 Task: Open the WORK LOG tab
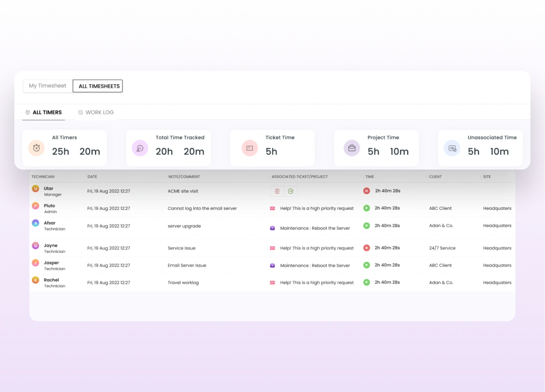click(96, 113)
